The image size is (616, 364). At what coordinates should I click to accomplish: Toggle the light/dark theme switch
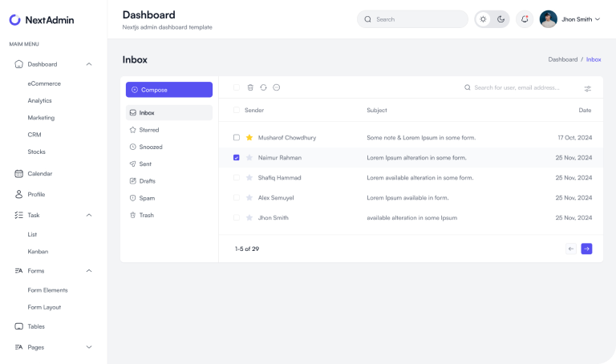coord(492,19)
